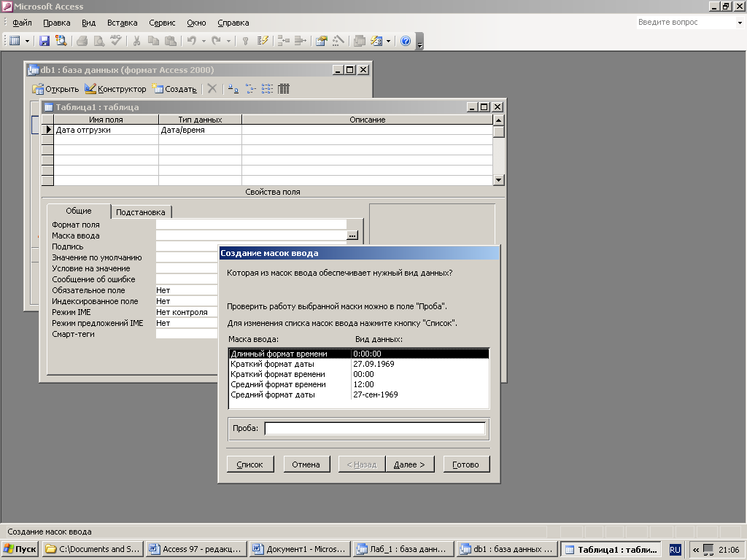Open the Undo history dropdown arrow
747x560 pixels.
point(204,41)
